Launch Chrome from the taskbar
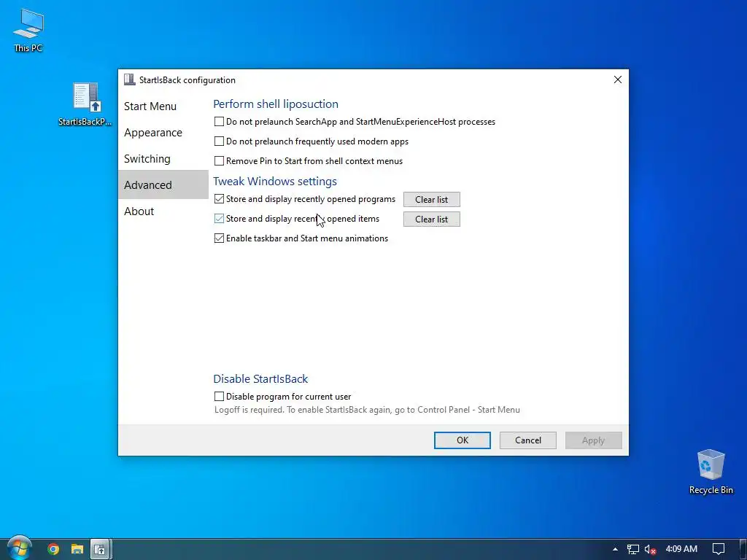Image resolution: width=747 pixels, height=560 pixels. [x=53, y=549]
